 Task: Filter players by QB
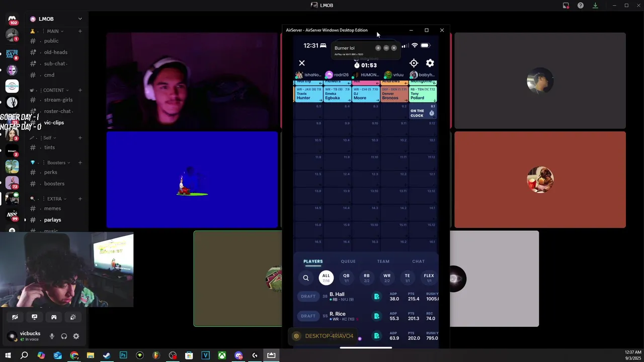pos(346,278)
